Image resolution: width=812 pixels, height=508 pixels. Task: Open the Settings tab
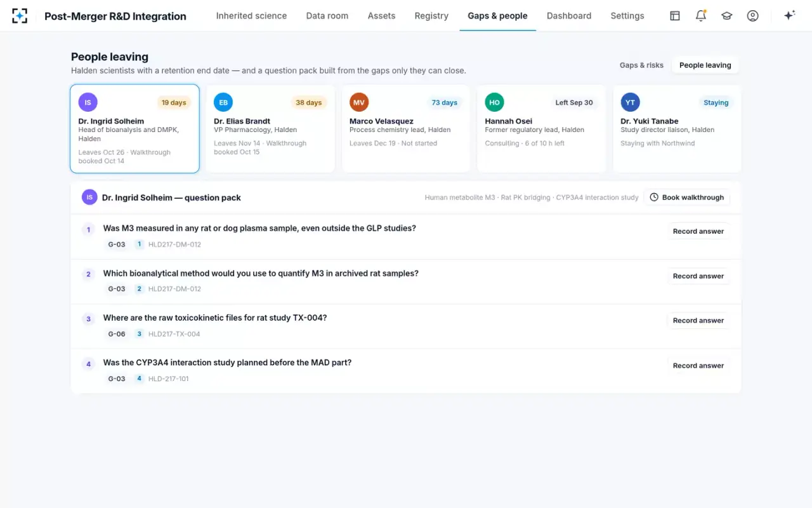[627, 16]
